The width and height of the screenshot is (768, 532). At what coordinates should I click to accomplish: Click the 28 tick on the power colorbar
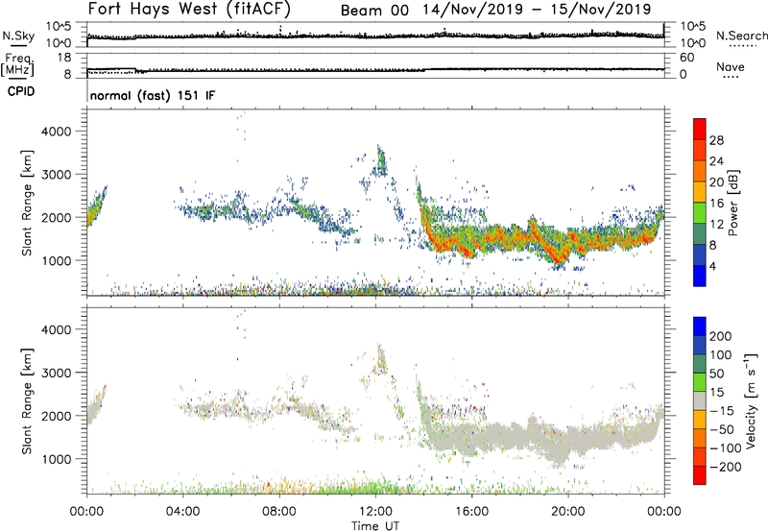coord(716,140)
